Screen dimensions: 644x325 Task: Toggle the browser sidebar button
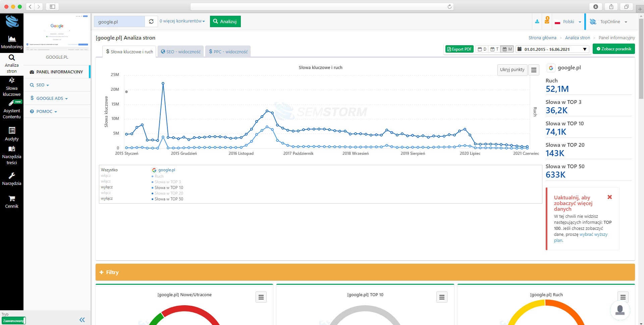click(x=52, y=6)
